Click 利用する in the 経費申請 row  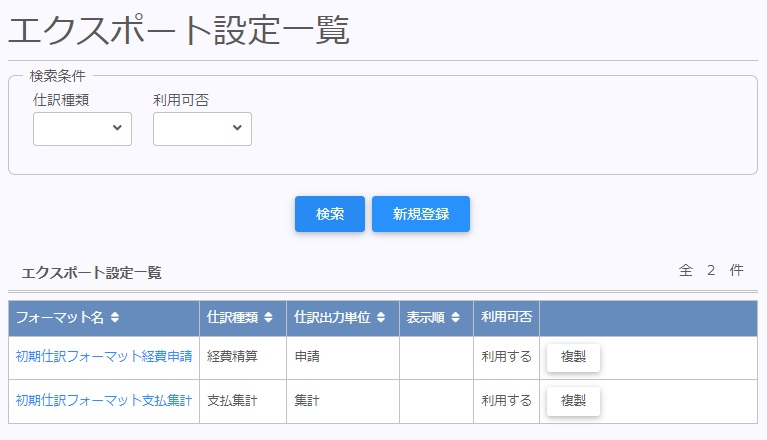[x=506, y=358]
